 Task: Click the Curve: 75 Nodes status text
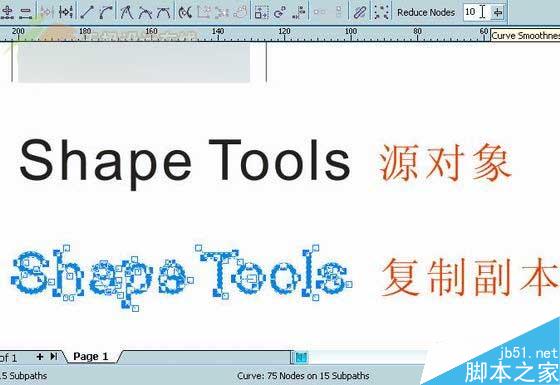pos(303,376)
